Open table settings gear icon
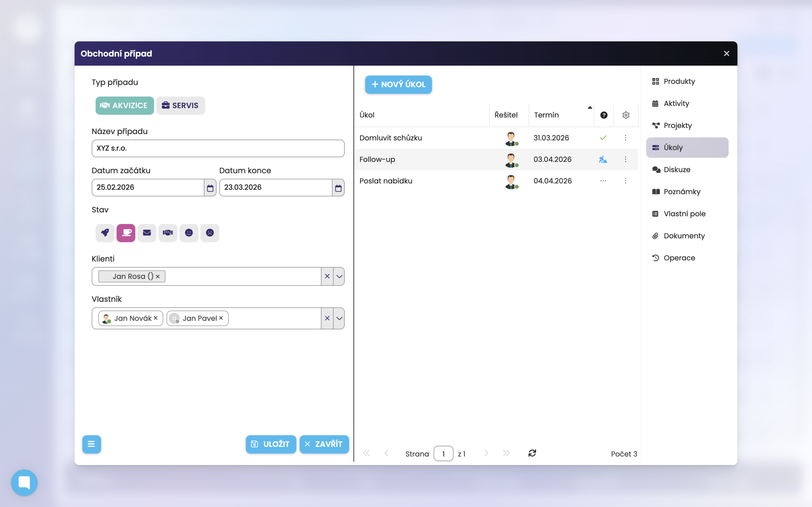This screenshot has height=507, width=812. [x=626, y=115]
